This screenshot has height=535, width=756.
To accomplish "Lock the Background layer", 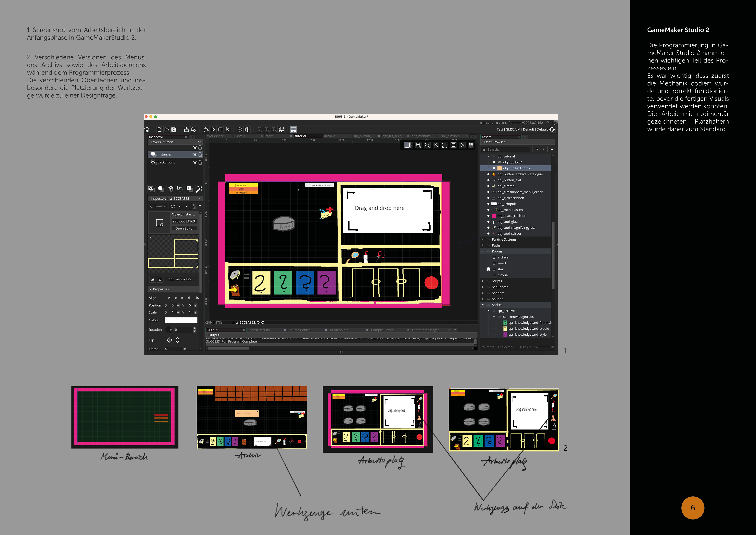I will tap(200, 162).
